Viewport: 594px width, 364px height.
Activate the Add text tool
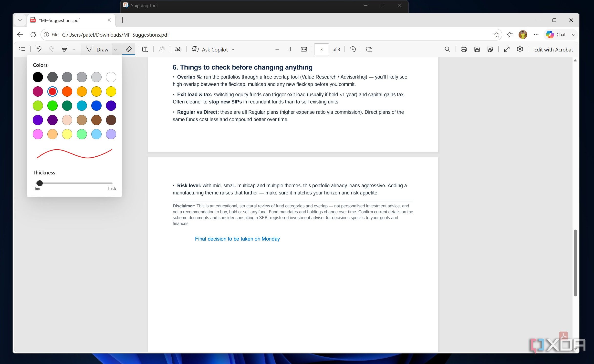coord(145,49)
